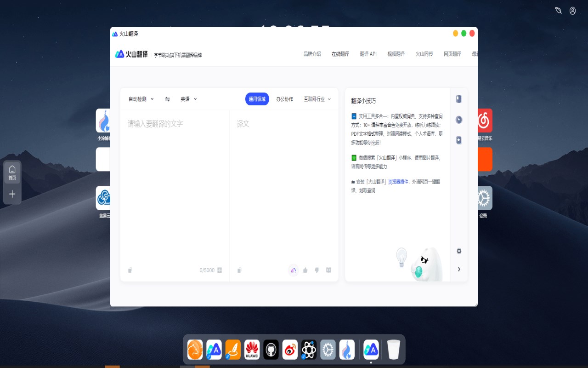Open the source language 自动检测 dropdown
This screenshot has width=588, height=368.
point(141,99)
